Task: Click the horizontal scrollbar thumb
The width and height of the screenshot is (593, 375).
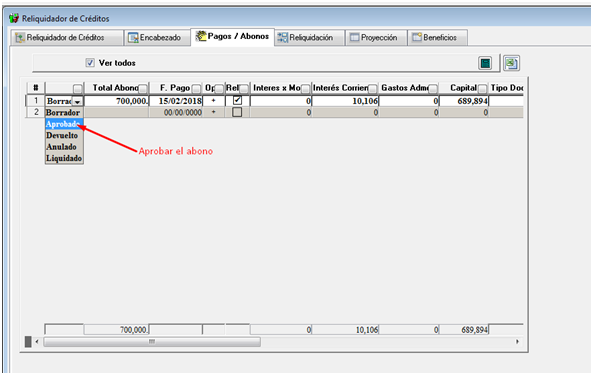Action: click(x=152, y=342)
